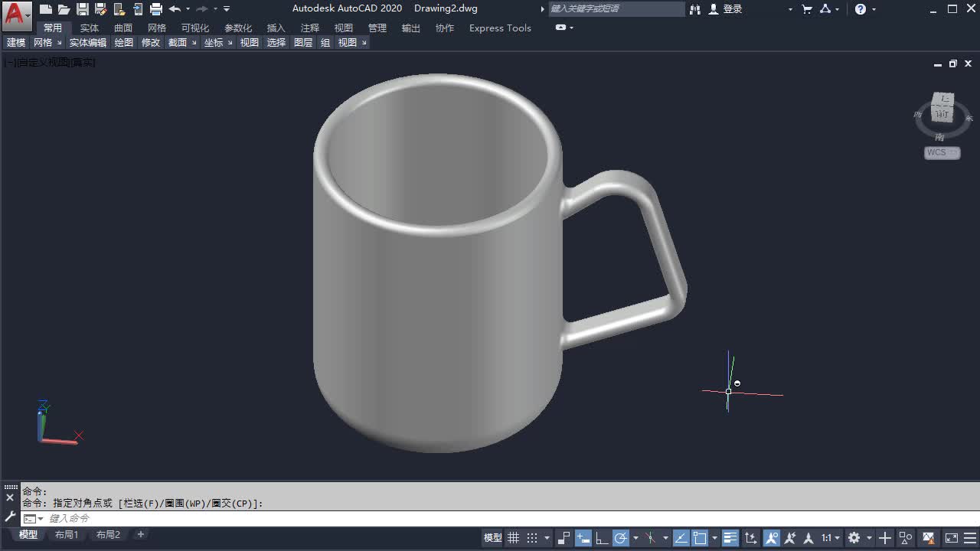
Task: Expand the 截面 panel dropdown chevron
Action: click(194, 42)
